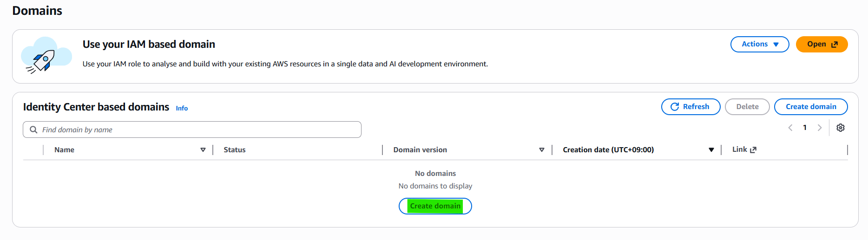Screen dimensions: 868x240
Task: Go to next page chevron
Action: 819,128
